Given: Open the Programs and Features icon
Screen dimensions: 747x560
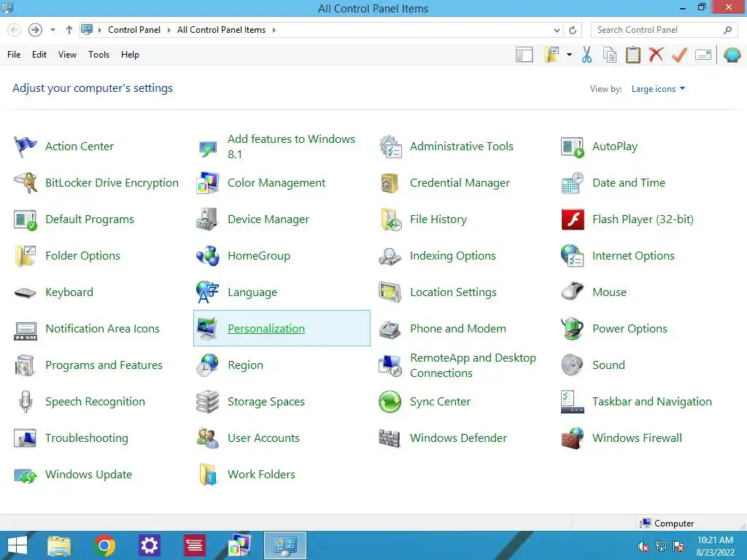Looking at the screenshot, I should (26, 365).
